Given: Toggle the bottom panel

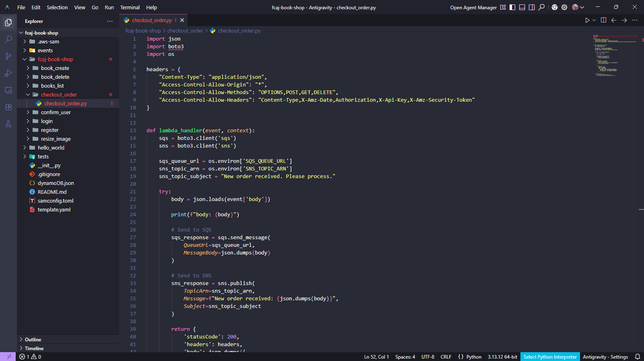Looking at the screenshot, I should pos(522,7).
